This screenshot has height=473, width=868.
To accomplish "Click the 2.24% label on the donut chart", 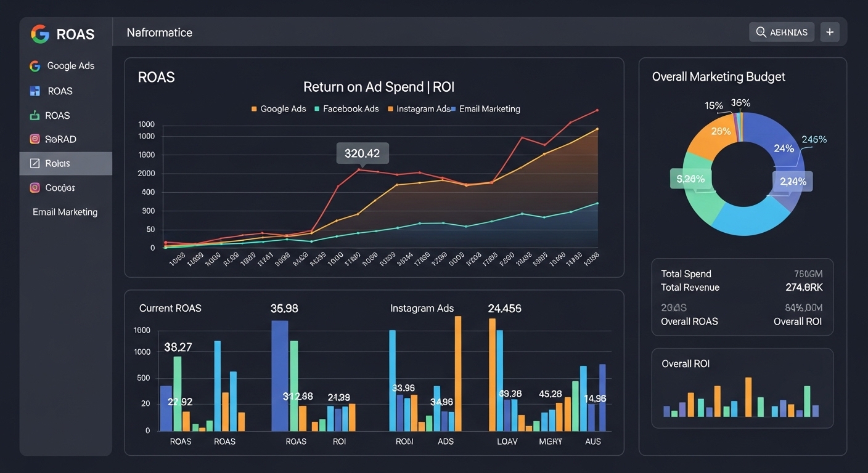I will pos(793,182).
